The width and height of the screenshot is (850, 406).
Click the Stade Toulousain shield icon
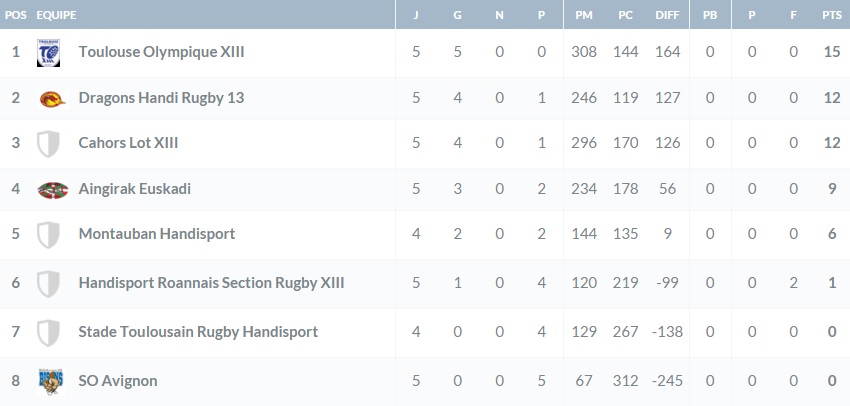coord(48,332)
